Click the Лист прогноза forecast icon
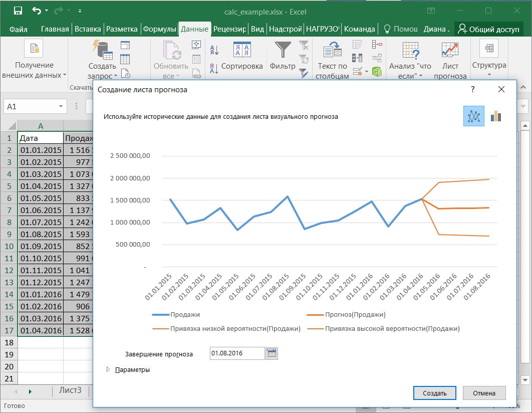This screenshot has height=413, width=532. [450, 50]
